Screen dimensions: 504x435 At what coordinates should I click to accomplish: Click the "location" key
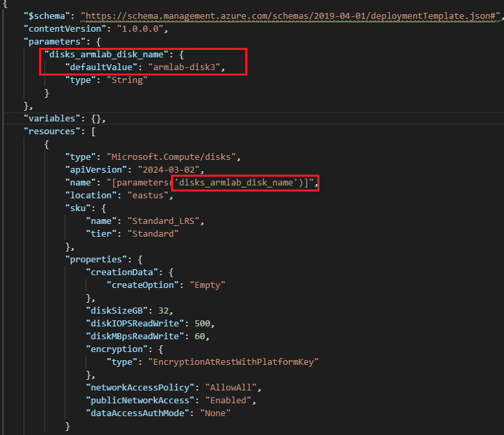tap(91, 196)
